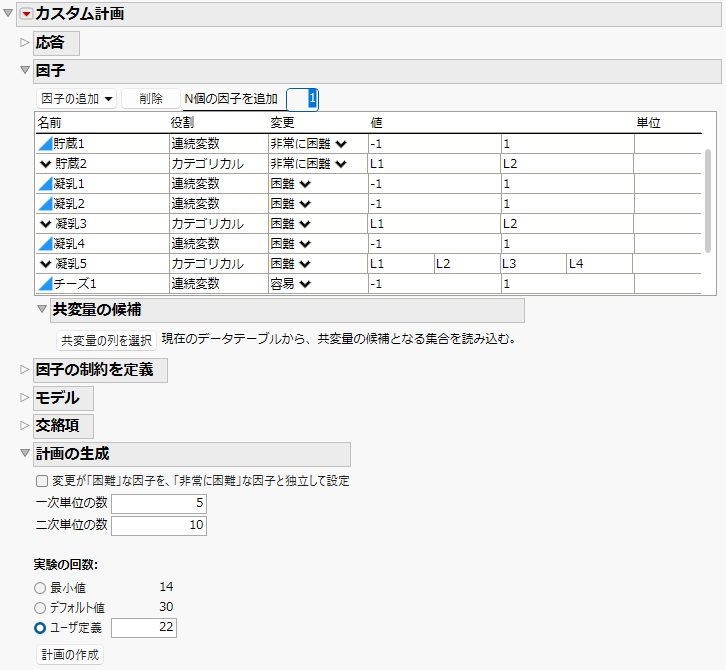Click the continuous factor icon for 凝乳2

click(45, 204)
